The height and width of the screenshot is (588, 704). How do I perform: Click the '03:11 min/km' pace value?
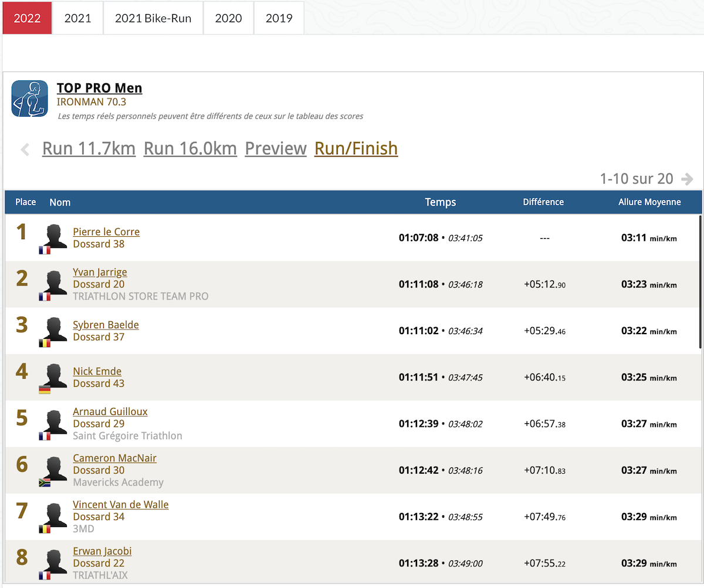(649, 238)
